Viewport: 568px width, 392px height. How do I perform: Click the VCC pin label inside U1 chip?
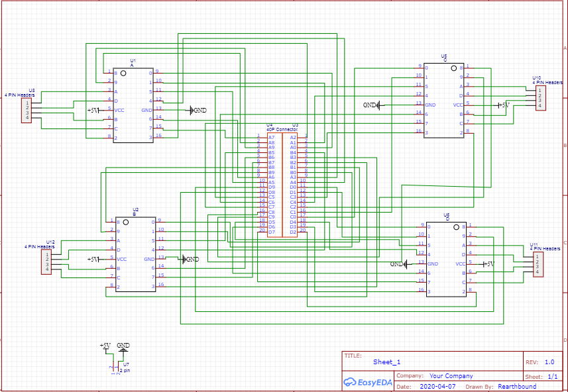point(119,110)
